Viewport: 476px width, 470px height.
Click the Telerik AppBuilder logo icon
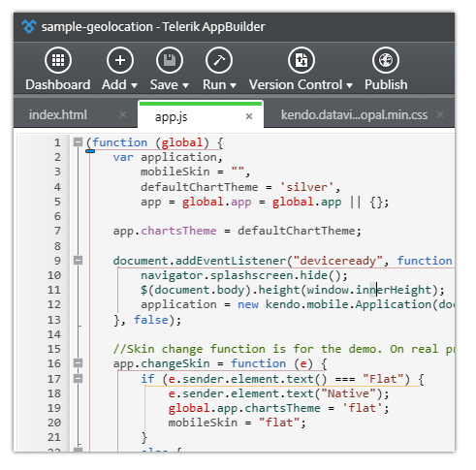[x=29, y=27]
